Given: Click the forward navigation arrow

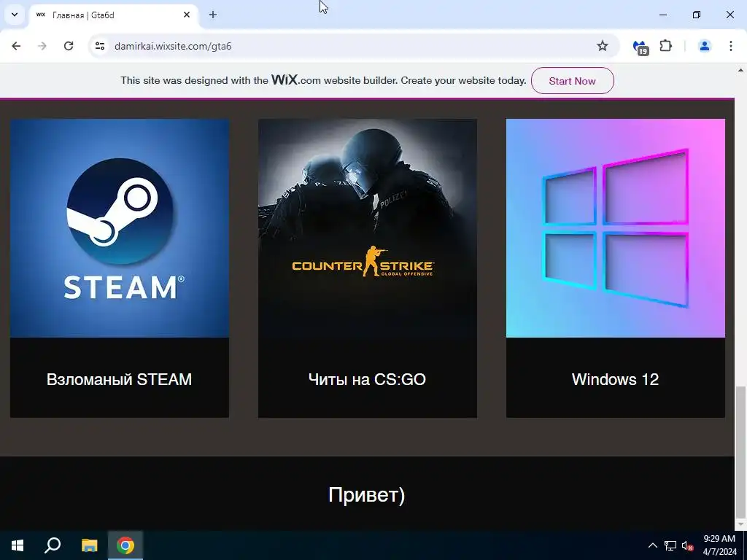Looking at the screenshot, I should click(42, 46).
